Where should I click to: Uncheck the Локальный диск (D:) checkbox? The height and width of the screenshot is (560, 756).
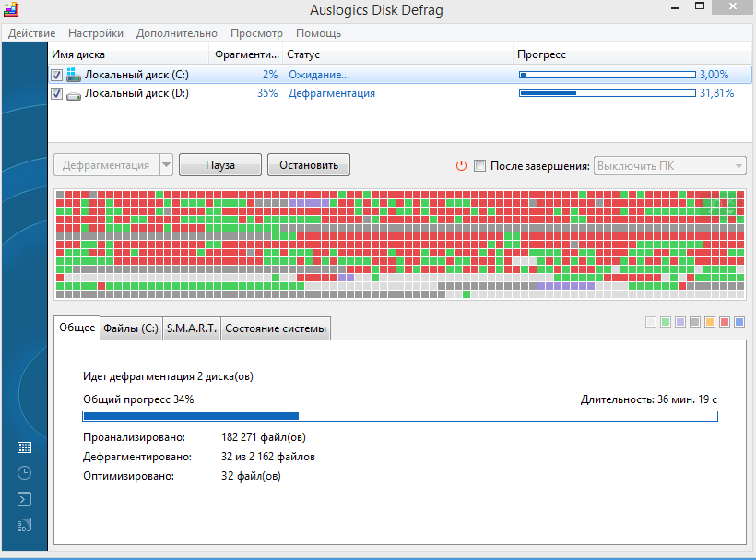57,94
